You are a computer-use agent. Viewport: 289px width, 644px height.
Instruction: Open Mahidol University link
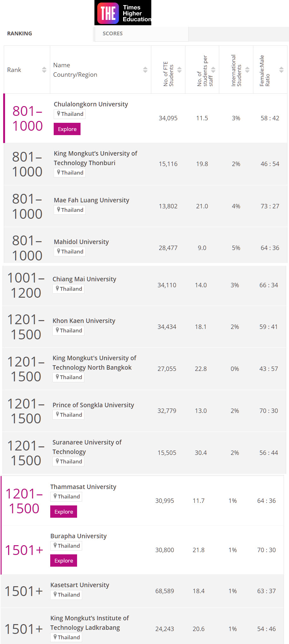coord(81,242)
